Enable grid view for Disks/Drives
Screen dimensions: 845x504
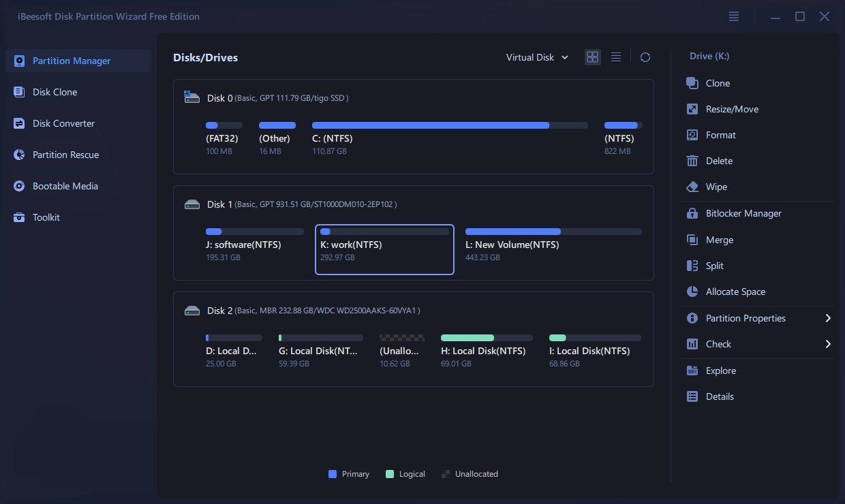point(592,57)
